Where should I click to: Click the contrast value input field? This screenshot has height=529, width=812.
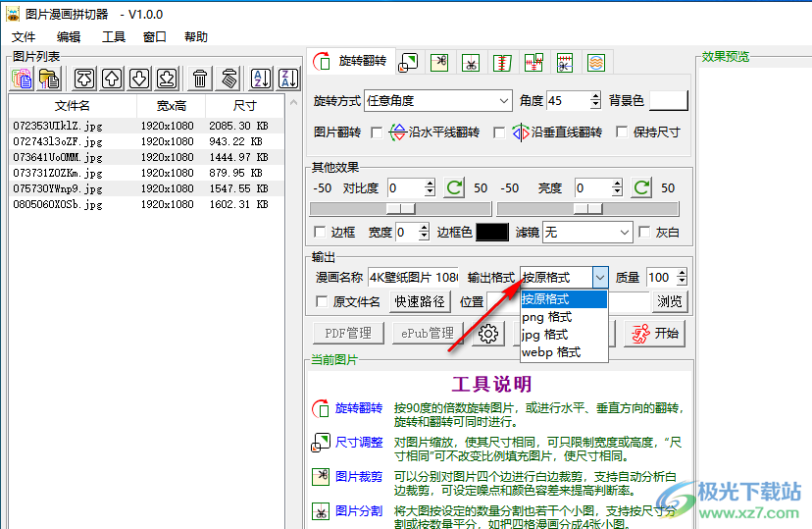point(406,188)
